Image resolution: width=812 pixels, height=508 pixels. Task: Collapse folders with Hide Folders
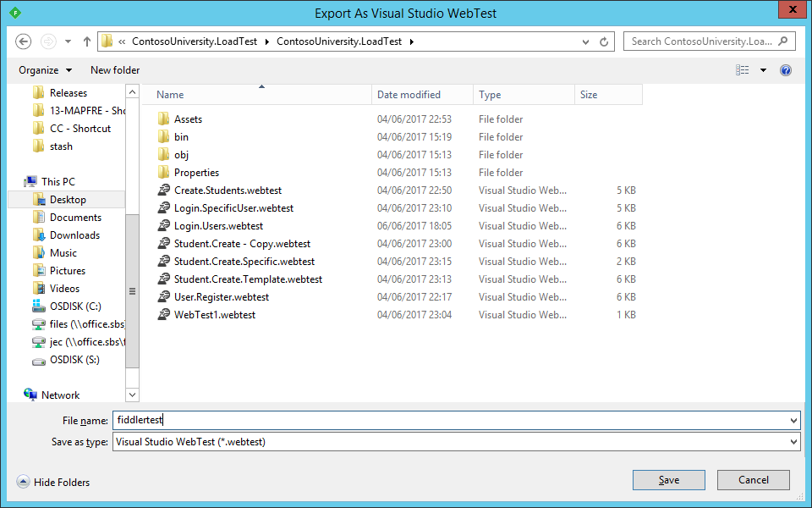tap(52, 482)
